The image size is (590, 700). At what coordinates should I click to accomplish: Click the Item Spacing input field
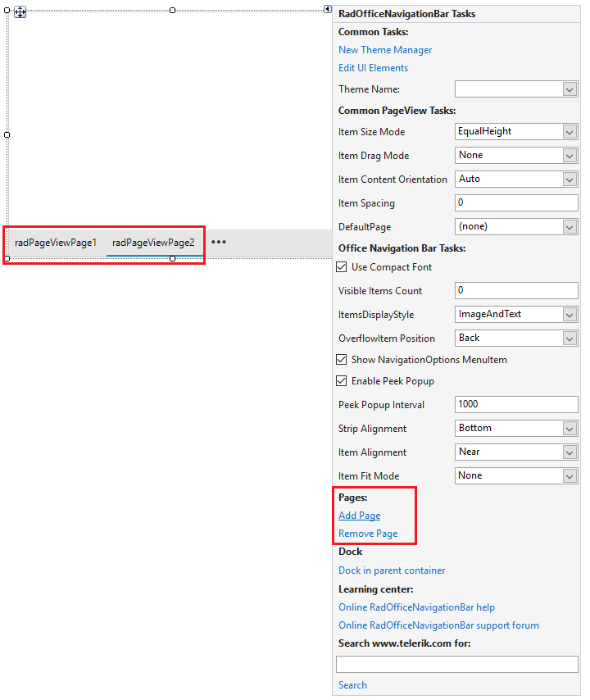point(516,202)
